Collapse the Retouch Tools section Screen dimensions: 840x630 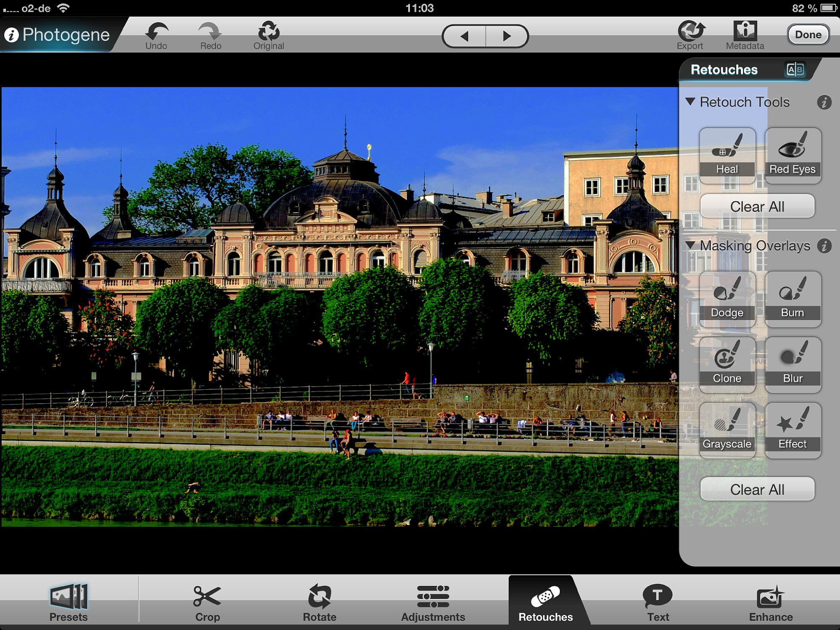click(690, 102)
